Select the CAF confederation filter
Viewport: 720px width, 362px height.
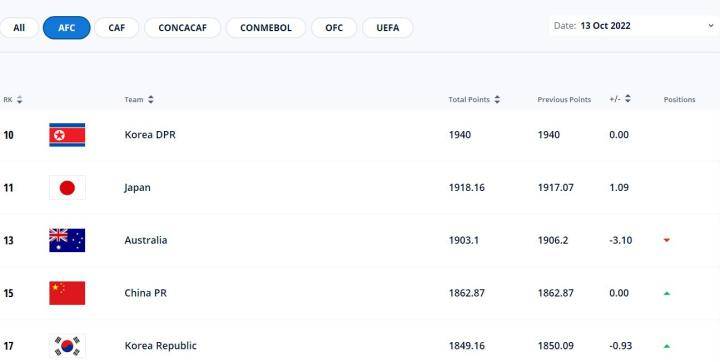click(x=117, y=28)
